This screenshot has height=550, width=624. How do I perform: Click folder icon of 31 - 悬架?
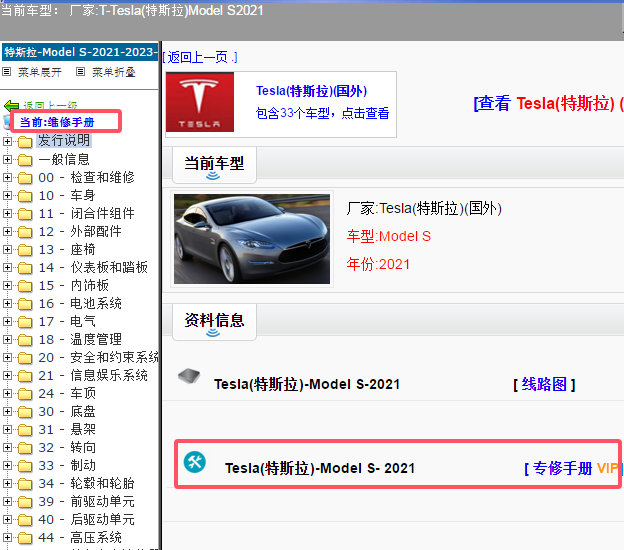pos(25,430)
